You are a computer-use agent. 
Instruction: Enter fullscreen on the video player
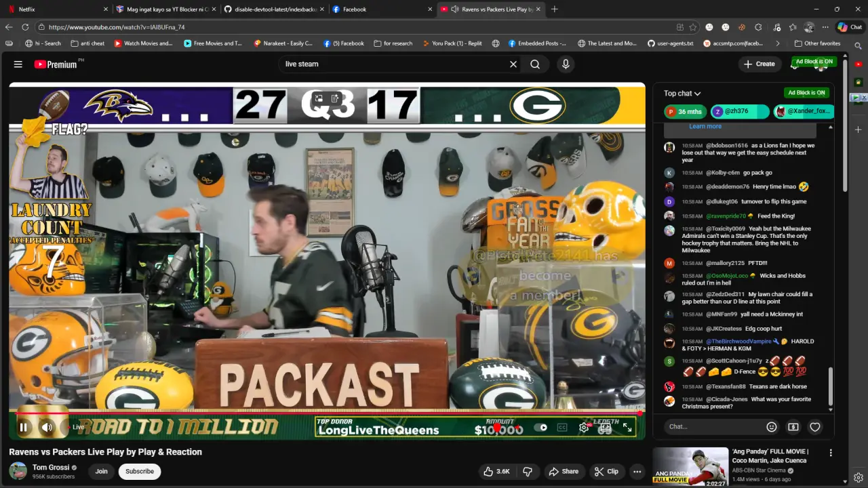pos(627,428)
